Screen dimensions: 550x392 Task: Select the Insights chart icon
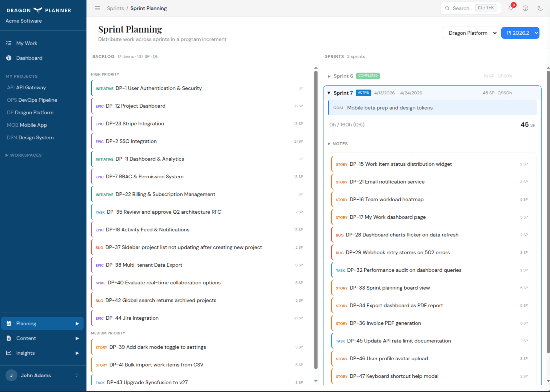tap(9, 353)
